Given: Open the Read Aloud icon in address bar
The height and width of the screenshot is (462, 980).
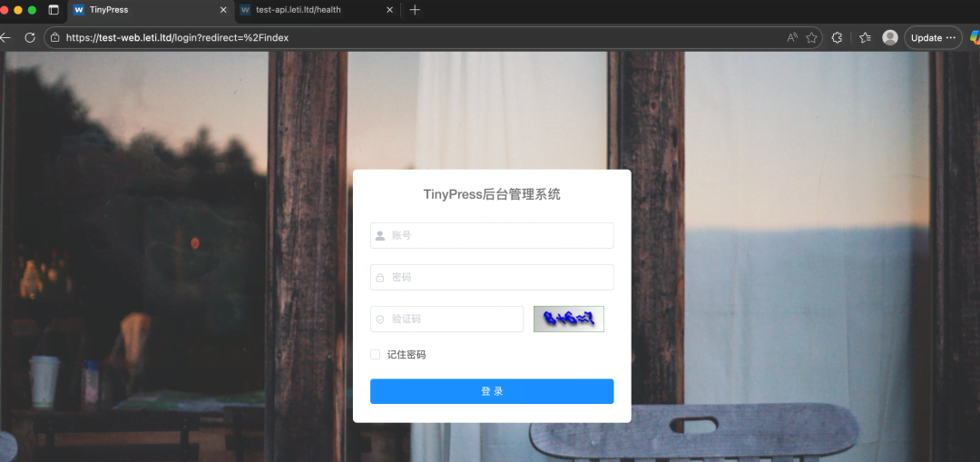Looking at the screenshot, I should [792, 38].
